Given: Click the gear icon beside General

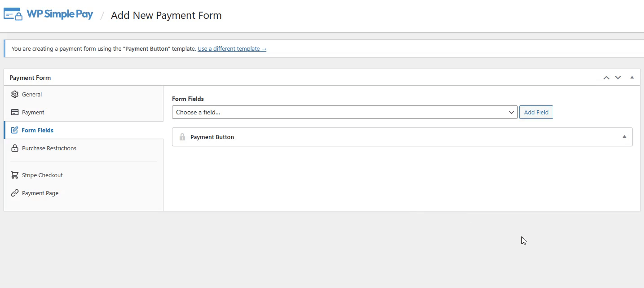Looking at the screenshot, I should tap(15, 95).
